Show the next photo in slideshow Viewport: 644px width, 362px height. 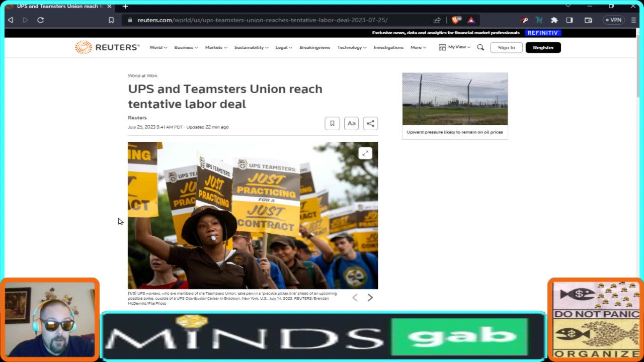pos(370,298)
